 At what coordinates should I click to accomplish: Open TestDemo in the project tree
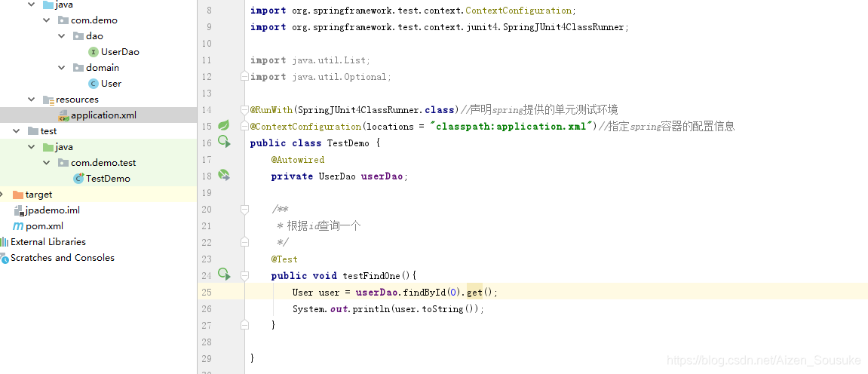click(x=108, y=178)
